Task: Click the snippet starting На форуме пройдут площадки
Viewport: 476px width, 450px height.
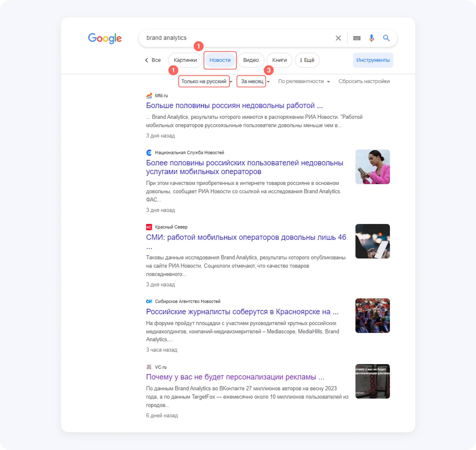Action: pos(243,331)
